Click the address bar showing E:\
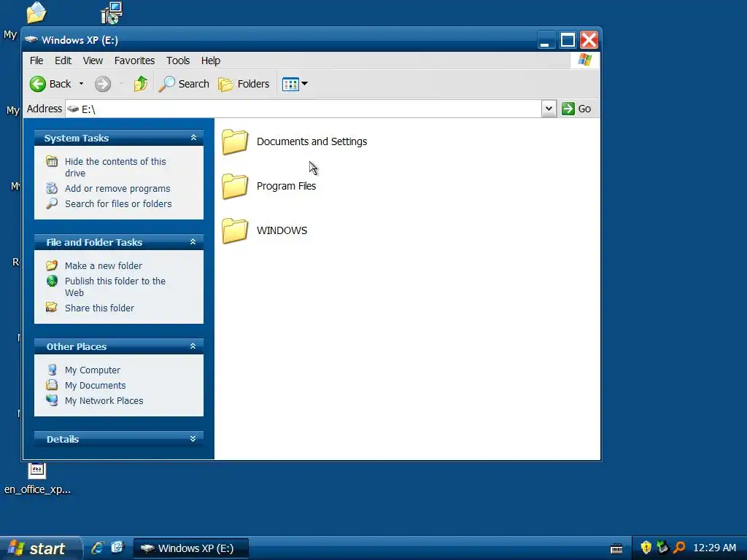Screen dimensions: 747x560 click(x=303, y=109)
